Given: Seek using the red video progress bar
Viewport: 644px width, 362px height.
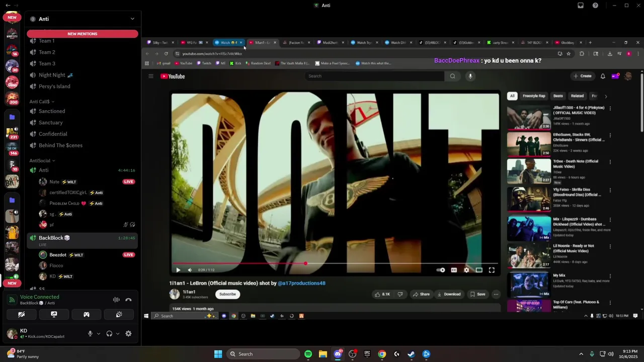Looking at the screenshot, I should 336,263.
